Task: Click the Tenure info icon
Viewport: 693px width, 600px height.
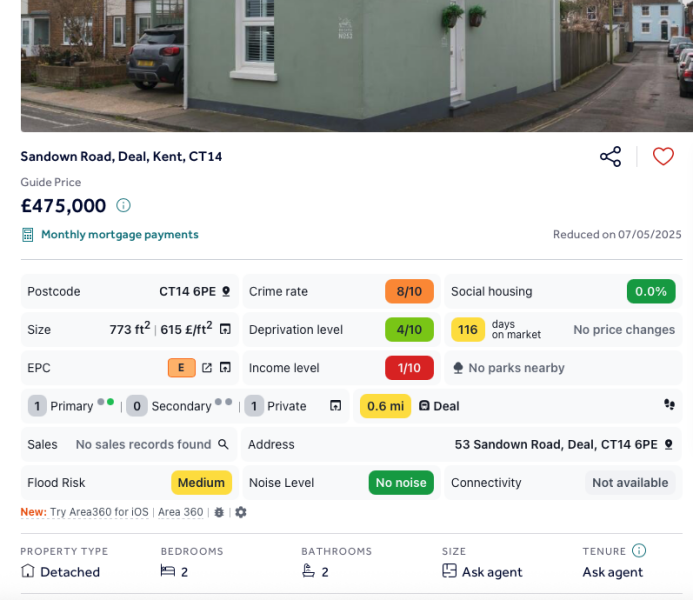Action: pyautogui.click(x=639, y=551)
